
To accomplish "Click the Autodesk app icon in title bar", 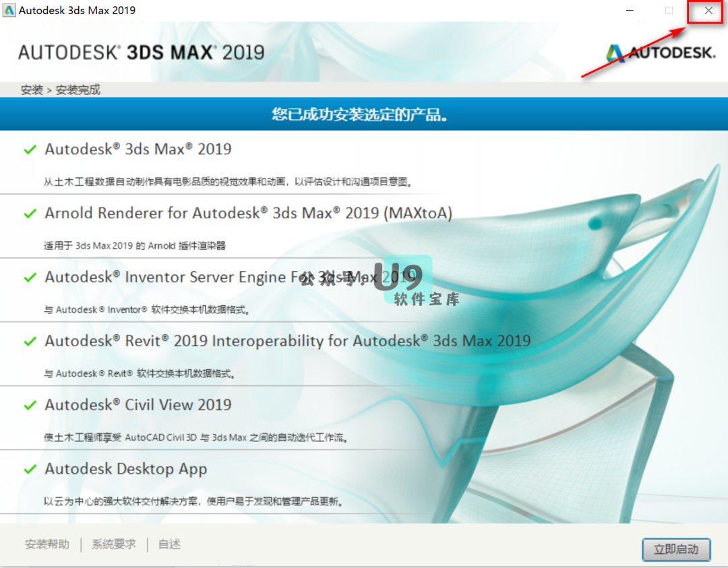I will click(9, 10).
